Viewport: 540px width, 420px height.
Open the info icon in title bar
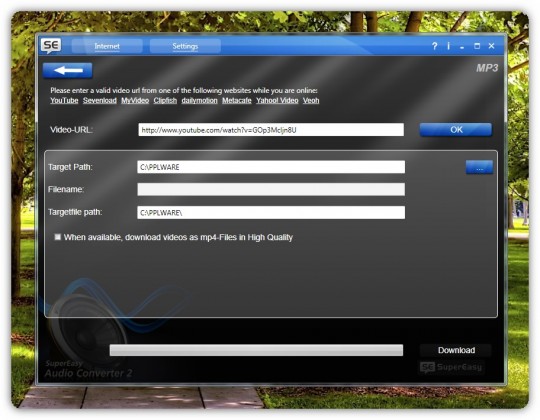[448, 46]
